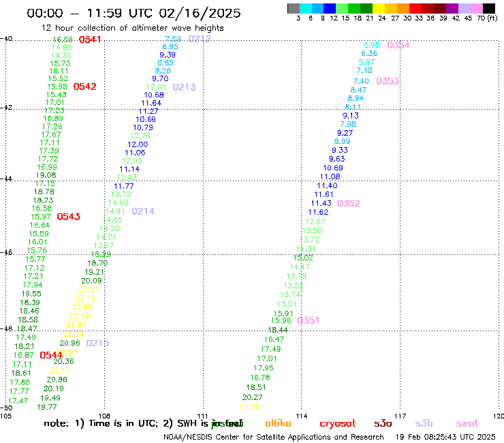The height and width of the screenshot is (443, 504).
Task: Click the light blue wave height 6.36
Action: [x=369, y=53]
